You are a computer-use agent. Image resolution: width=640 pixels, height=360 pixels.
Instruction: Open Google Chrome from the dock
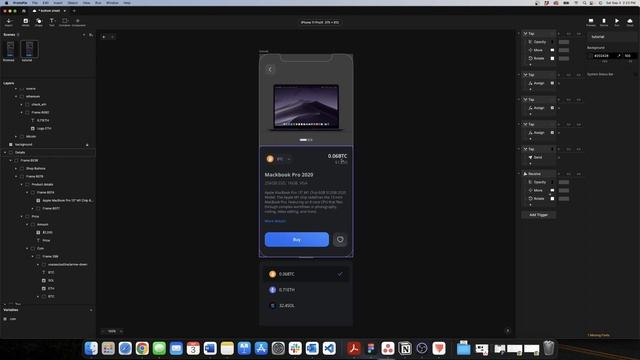click(142, 348)
